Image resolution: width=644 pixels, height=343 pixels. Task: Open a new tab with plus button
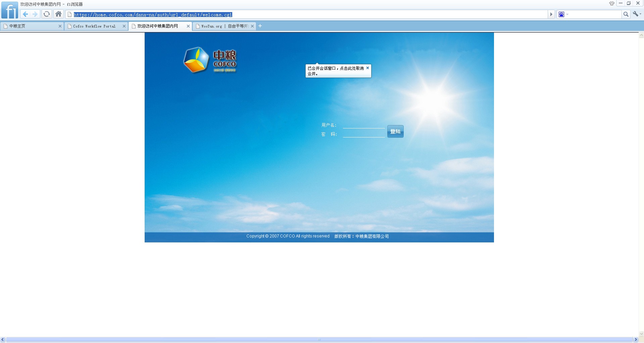260,26
